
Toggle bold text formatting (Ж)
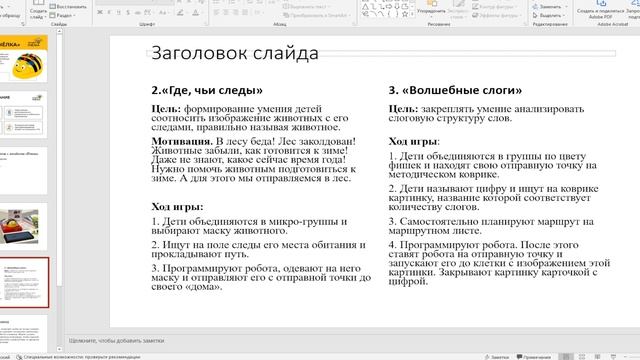[x=100, y=13]
